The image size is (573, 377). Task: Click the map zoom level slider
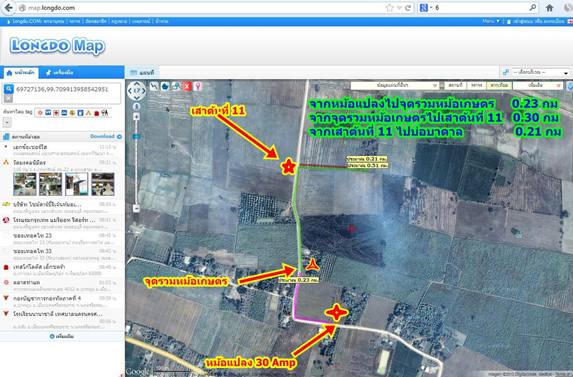[x=136, y=162]
